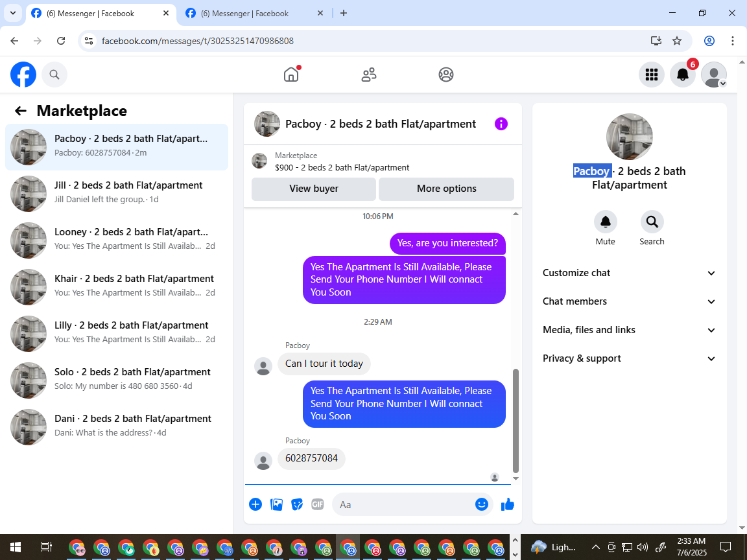Click 'Yes, are you interested?' message bubble
This screenshot has width=747, height=560.
click(448, 243)
